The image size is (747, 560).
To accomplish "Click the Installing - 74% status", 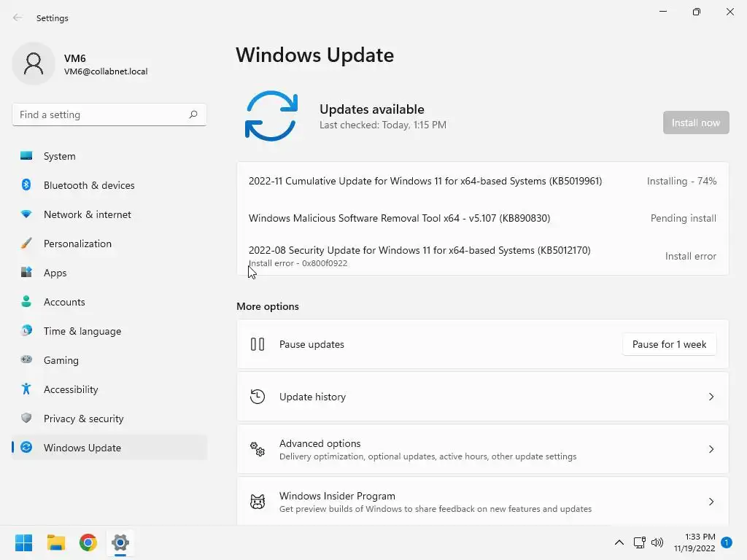I will (x=681, y=181).
